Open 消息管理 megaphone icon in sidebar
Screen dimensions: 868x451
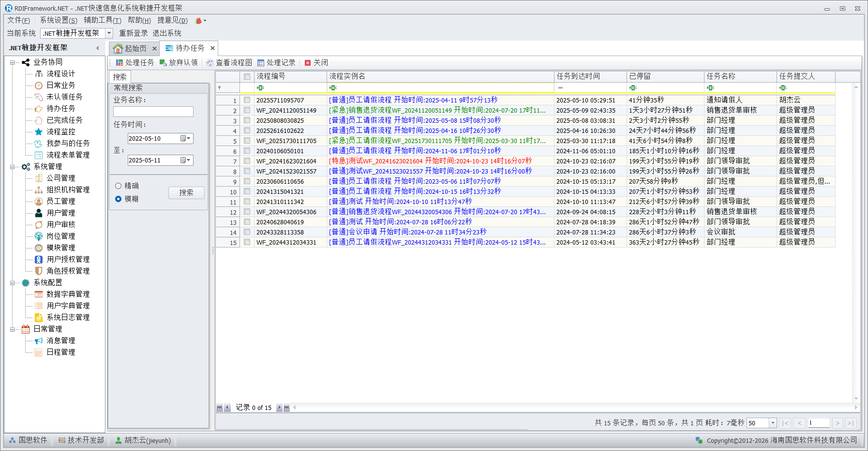coord(39,340)
